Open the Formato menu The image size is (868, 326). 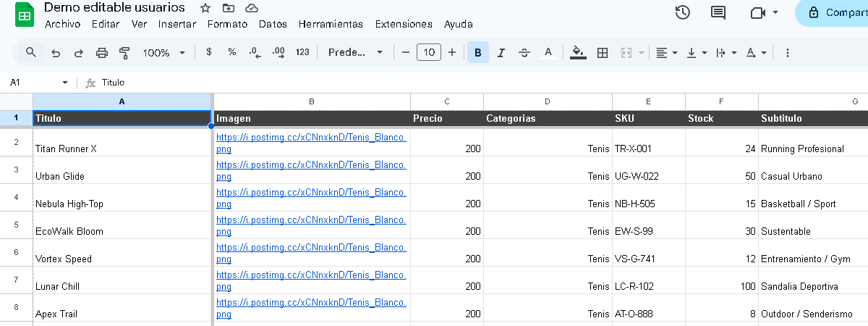[227, 24]
